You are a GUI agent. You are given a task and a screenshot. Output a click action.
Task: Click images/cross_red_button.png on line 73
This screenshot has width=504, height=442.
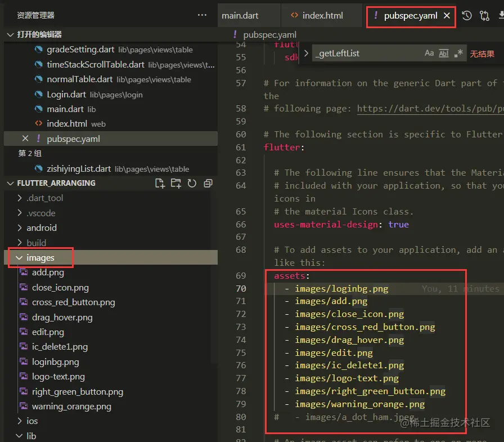[365, 327]
